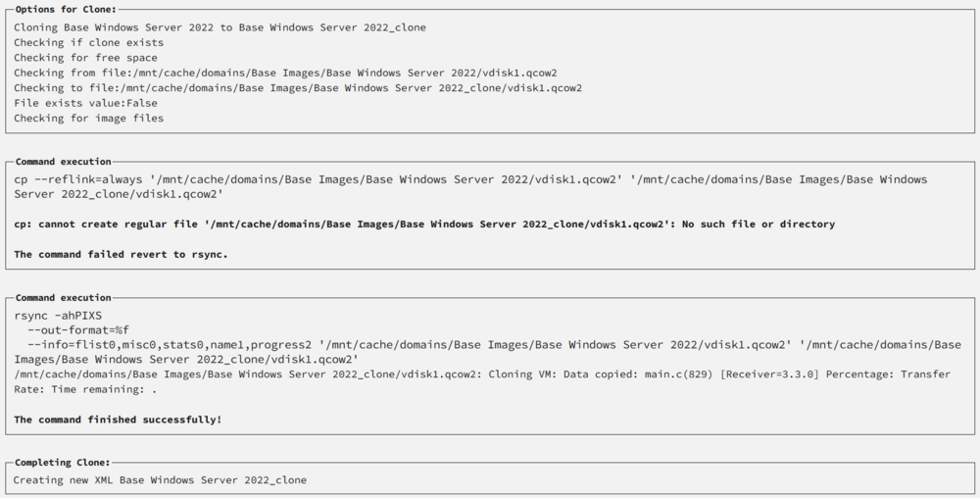Click the 'Checking for free space' line
The image size is (980, 498).
click(x=85, y=58)
